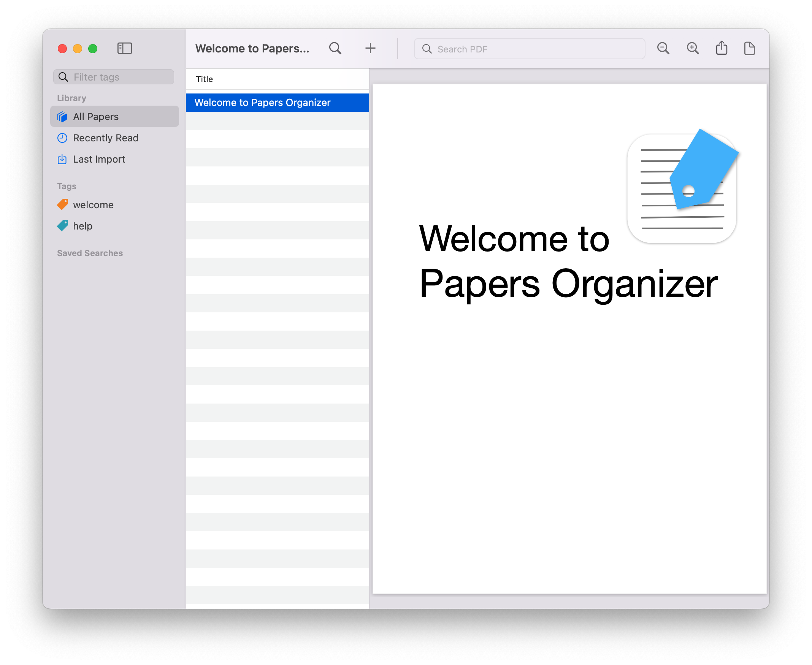Viewport: 812px width, 665px height.
Task: Share the current PDF
Action: point(722,48)
